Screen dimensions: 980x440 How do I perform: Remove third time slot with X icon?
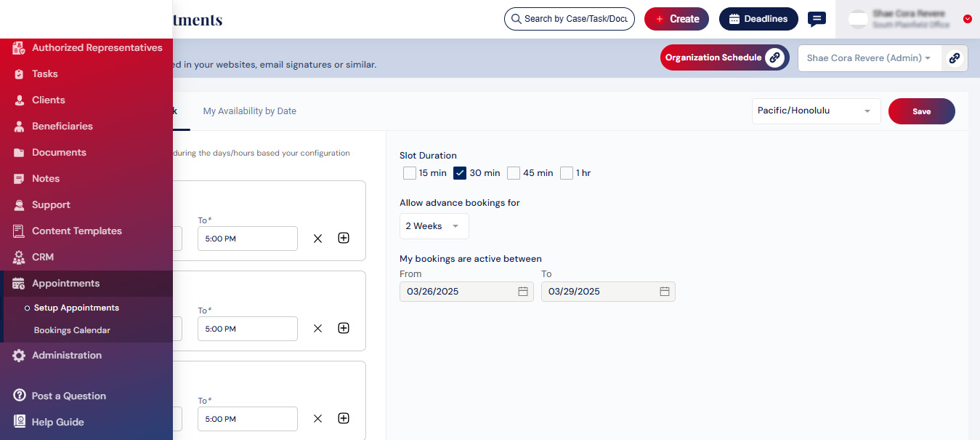(x=317, y=419)
